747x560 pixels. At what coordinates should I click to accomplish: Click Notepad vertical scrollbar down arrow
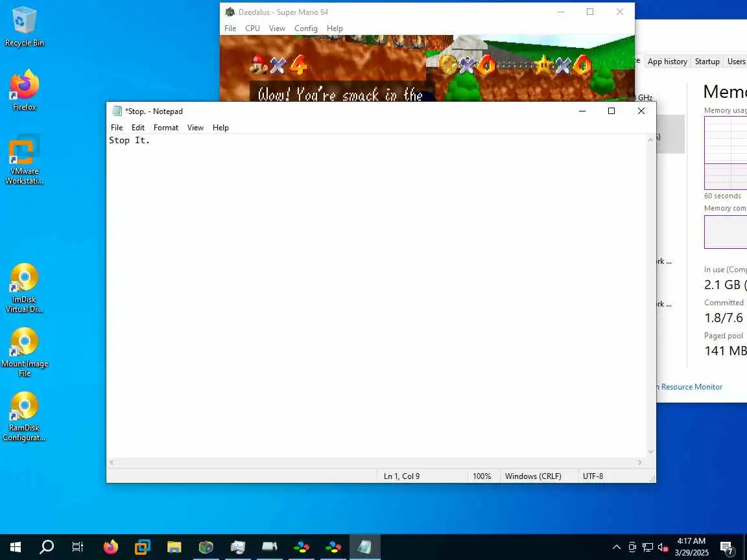pos(651,452)
